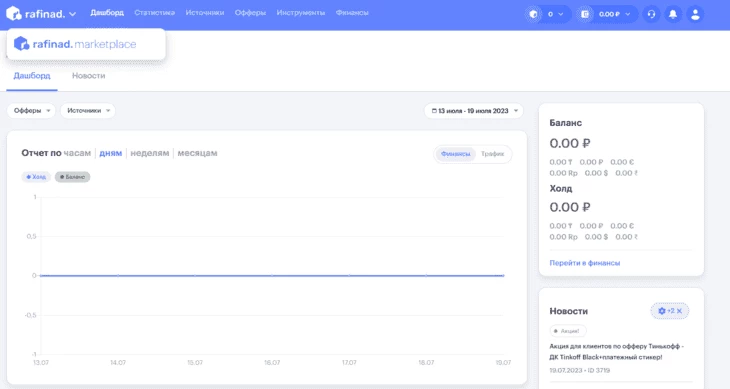Show report by неделям

[149, 153]
